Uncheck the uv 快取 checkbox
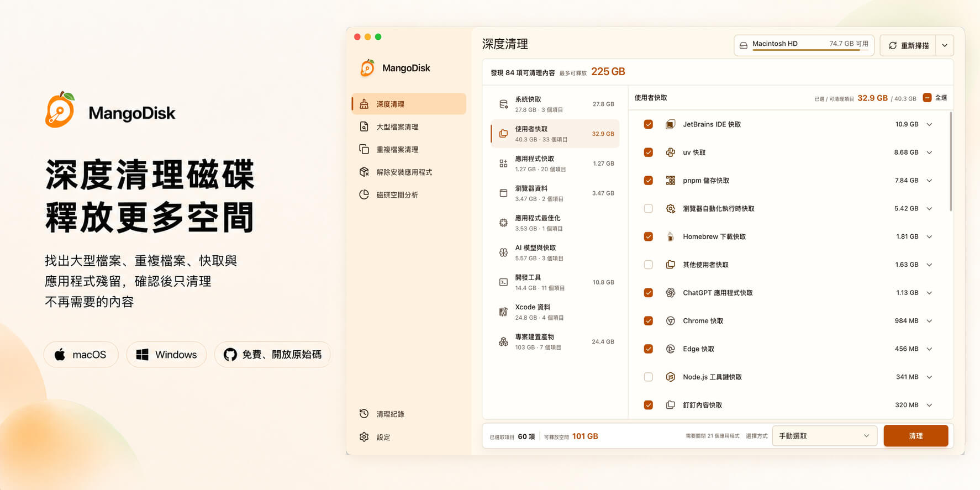 coord(649,152)
